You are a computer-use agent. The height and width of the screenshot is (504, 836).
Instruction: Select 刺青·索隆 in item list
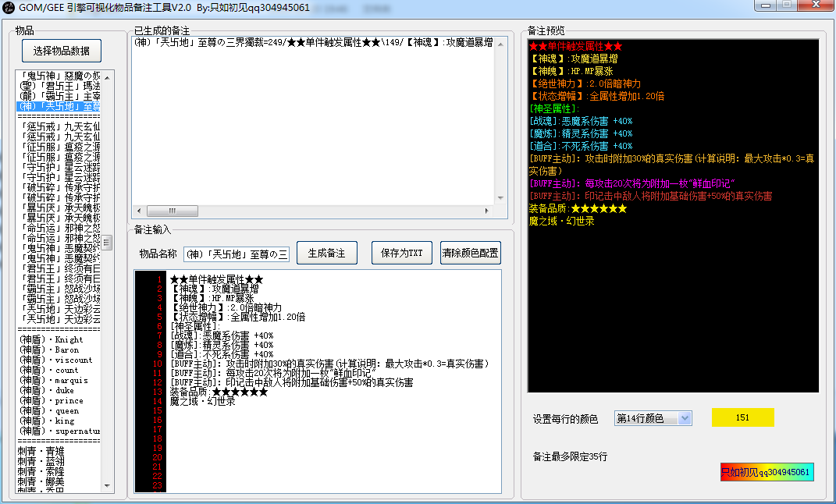coord(41,471)
